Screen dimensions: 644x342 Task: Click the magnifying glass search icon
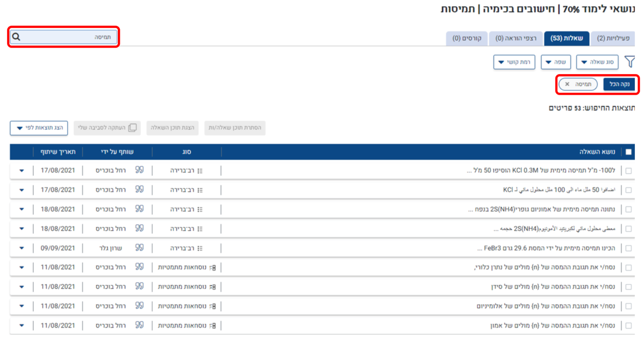(x=16, y=37)
